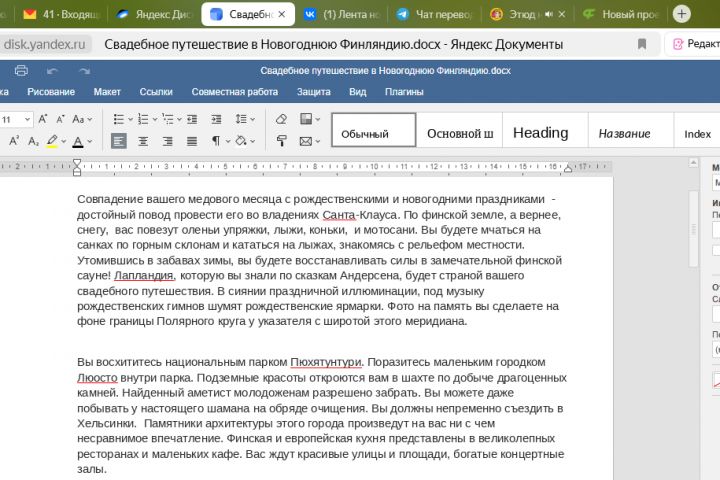Undo the last action
The height and width of the screenshot is (480, 720).
click(x=52, y=71)
